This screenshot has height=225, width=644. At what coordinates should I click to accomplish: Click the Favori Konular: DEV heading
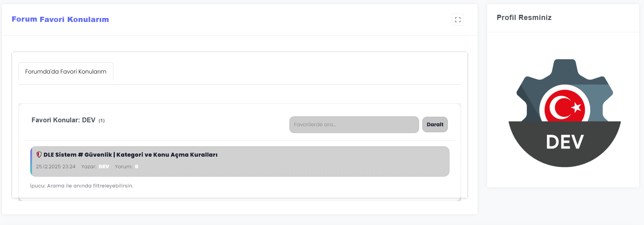coord(63,120)
